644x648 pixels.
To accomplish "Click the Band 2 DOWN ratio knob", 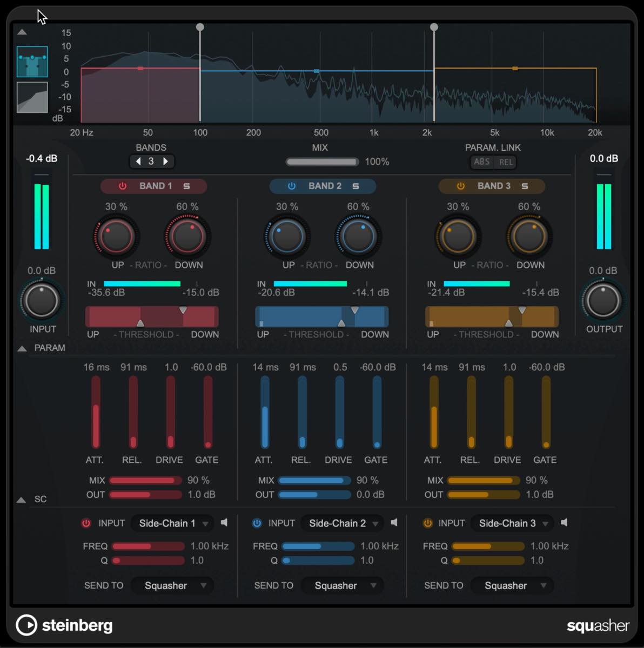I will [x=359, y=236].
